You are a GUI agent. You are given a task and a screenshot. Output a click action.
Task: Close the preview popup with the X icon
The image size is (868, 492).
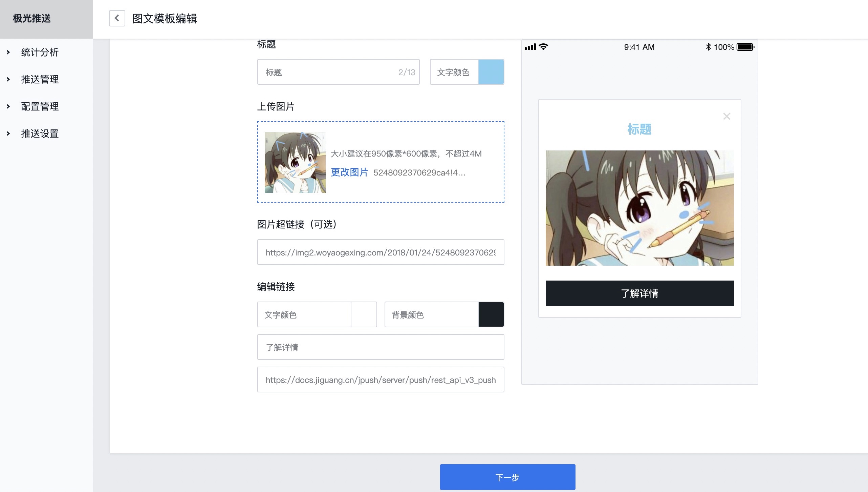(x=726, y=116)
